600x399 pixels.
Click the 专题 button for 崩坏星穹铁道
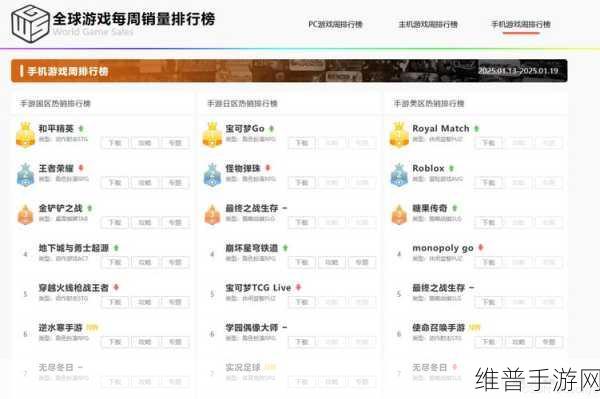click(x=362, y=262)
